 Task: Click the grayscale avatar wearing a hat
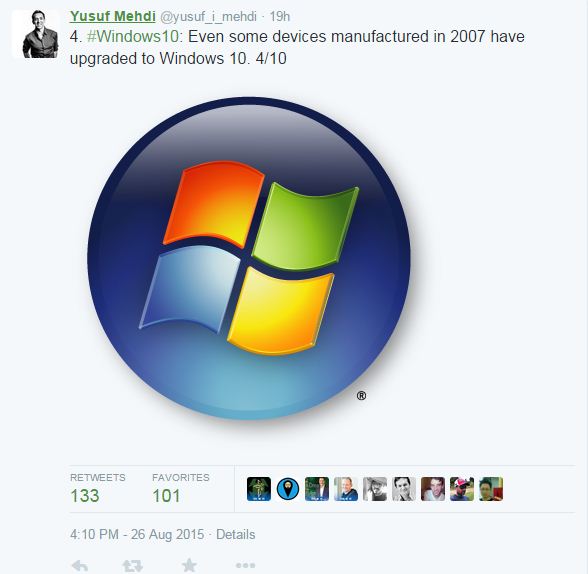point(375,489)
